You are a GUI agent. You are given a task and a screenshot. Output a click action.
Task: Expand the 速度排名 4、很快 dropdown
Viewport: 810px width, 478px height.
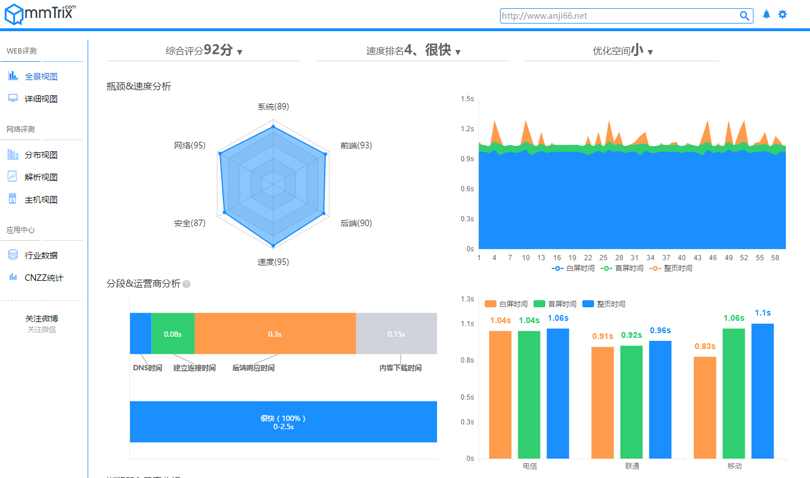coord(413,50)
